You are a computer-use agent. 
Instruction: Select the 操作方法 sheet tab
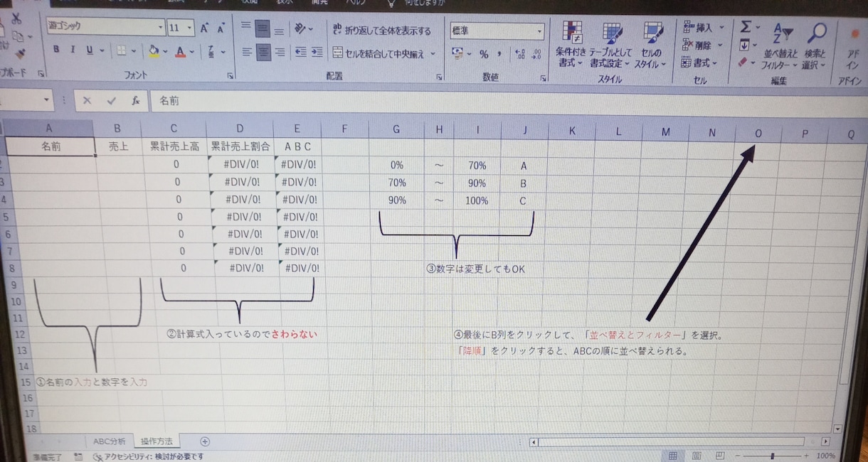point(156,441)
